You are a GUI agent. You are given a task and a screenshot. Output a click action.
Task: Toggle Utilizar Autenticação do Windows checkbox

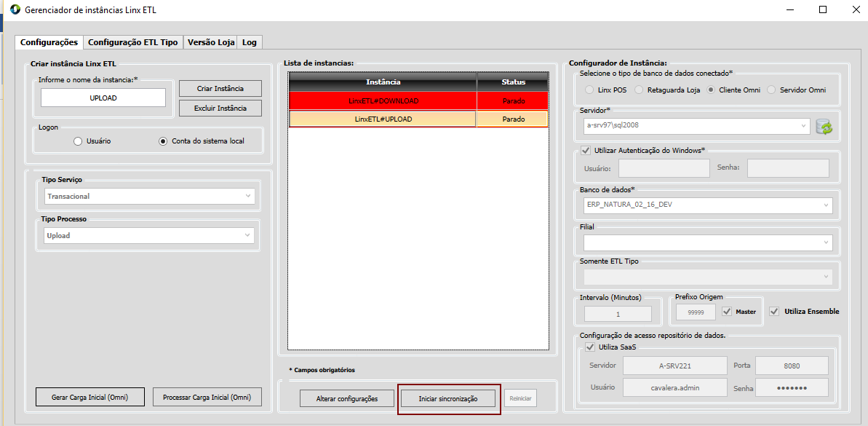coord(586,150)
